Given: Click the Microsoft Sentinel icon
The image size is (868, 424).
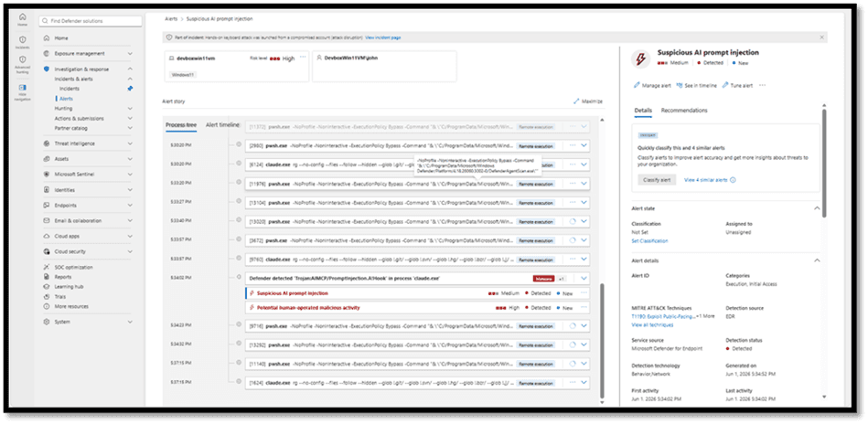Looking at the screenshot, I should [47, 175].
